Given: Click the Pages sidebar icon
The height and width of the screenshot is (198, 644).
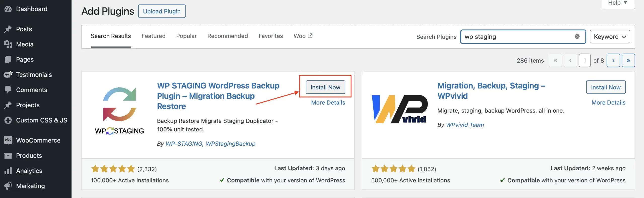Looking at the screenshot, I should (x=8, y=59).
